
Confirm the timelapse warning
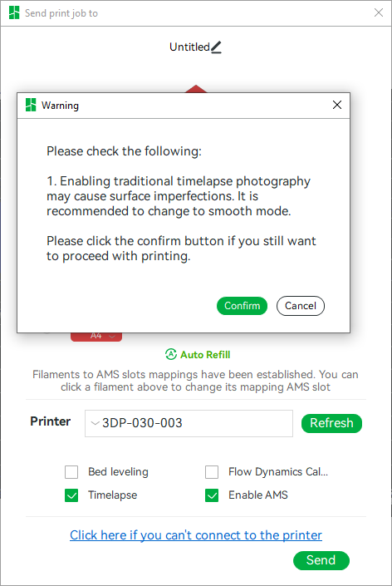click(x=242, y=306)
